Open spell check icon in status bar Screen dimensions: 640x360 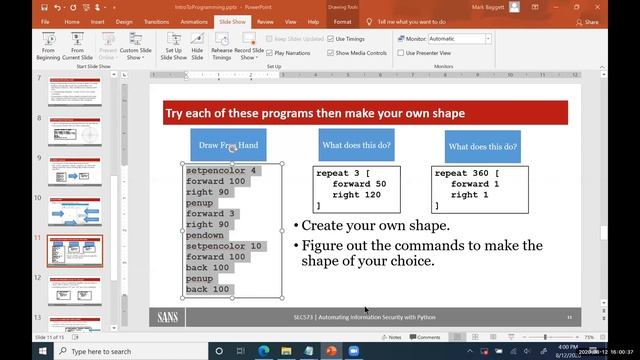click(x=76, y=337)
